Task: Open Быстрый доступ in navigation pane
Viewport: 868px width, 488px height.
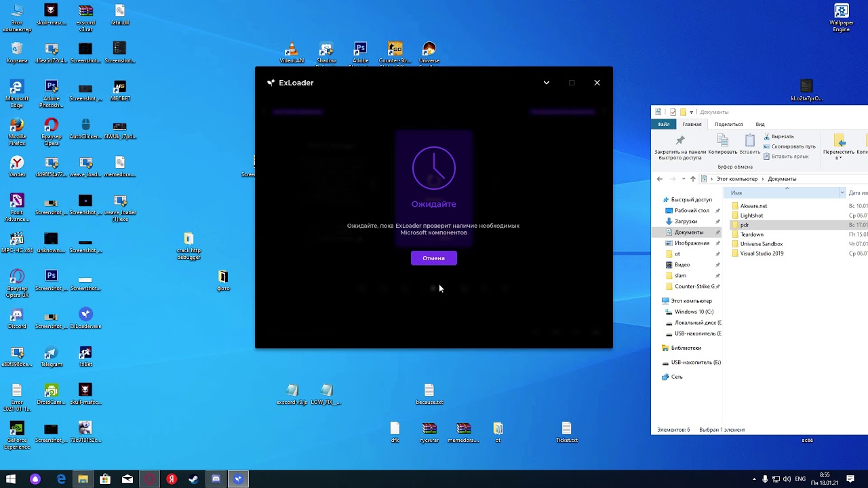Action: [686, 200]
